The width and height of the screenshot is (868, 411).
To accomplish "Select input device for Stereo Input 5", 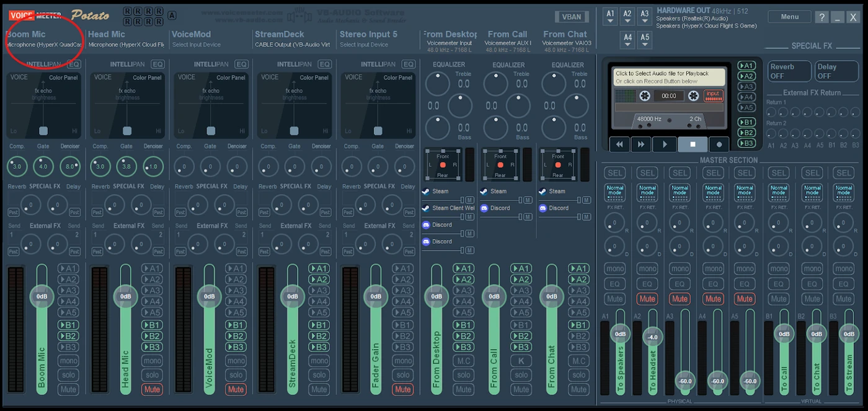I will [x=364, y=45].
